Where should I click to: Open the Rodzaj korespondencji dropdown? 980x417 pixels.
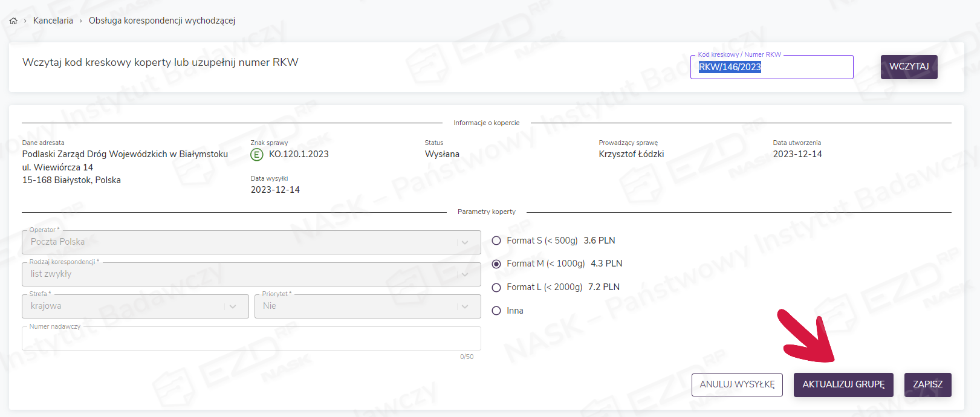(x=251, y=274)
